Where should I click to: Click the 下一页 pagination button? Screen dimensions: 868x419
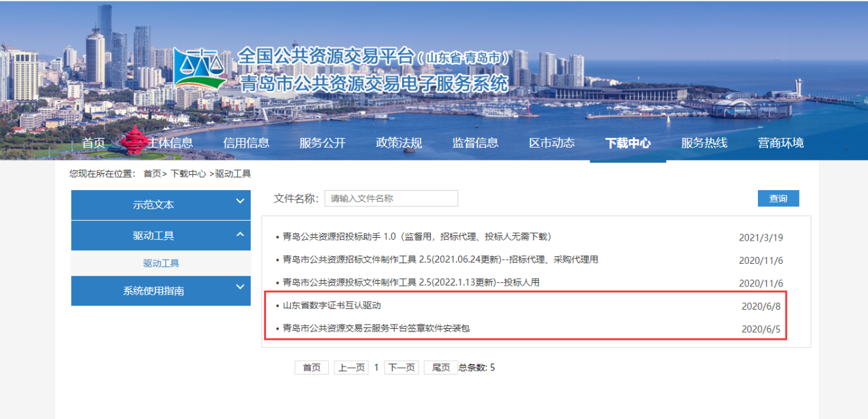401,368
